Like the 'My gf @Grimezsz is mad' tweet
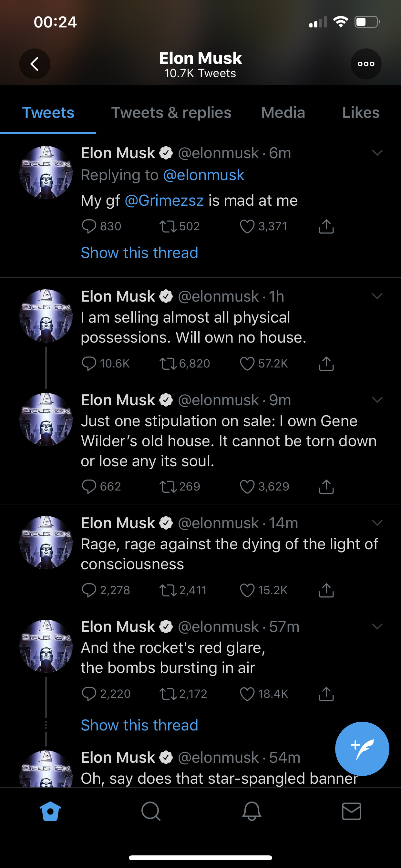 (x=247, y=226)
